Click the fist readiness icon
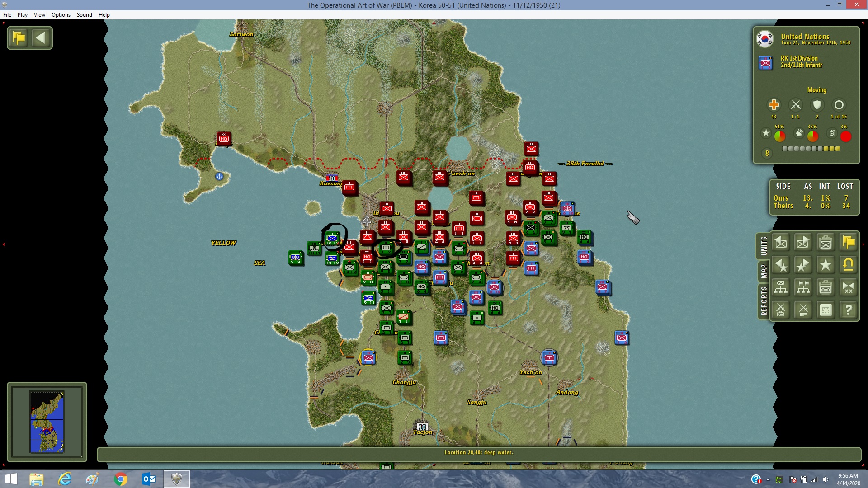 [799, 133]
